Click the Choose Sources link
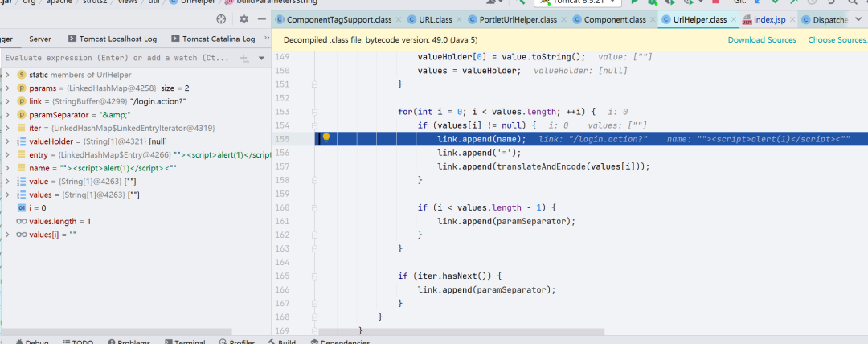This screenshot has width=868, height=344. (837, 39)
